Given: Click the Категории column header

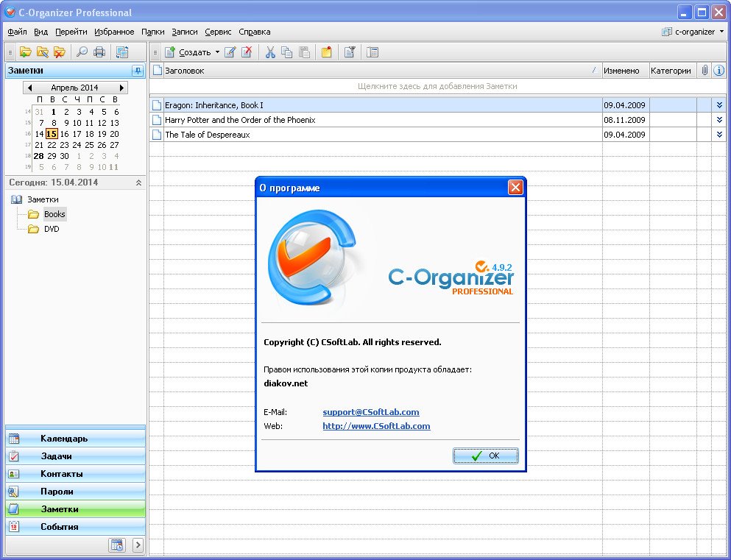Looking at the screenshot, I should (x=673, y=71).
